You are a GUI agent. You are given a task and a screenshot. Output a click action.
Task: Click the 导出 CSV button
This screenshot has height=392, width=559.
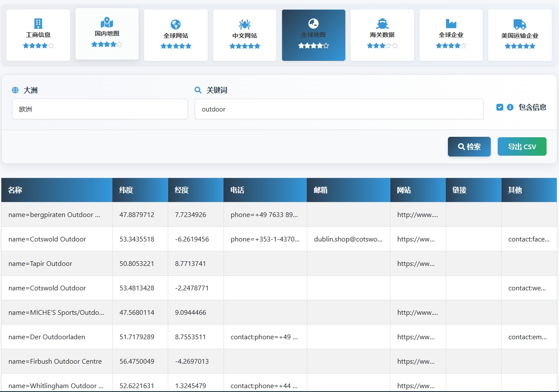pos(522,147)
